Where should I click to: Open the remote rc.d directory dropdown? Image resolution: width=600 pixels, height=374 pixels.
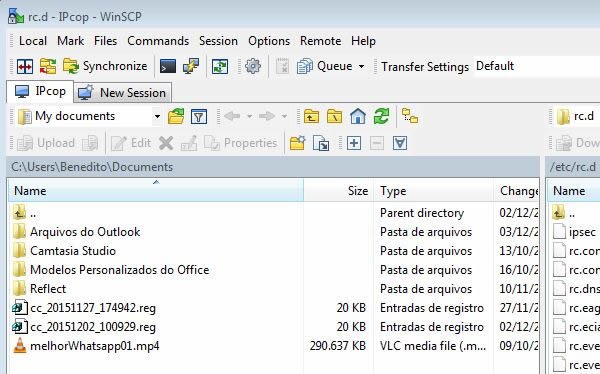click(577, 116)
